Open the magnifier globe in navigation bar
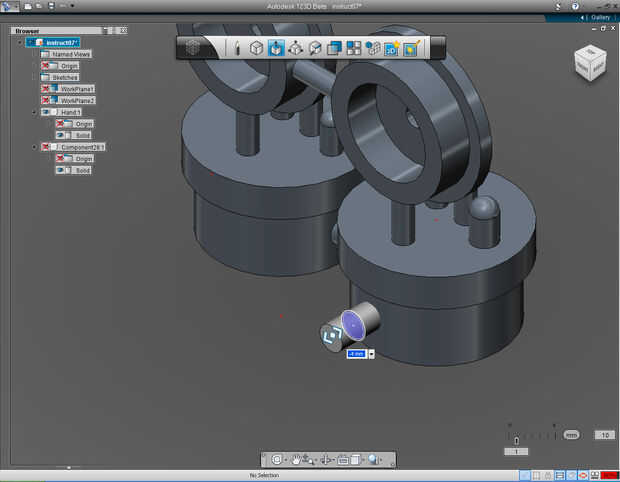The height and width of the screenshot is (482, 620). (x=373, y=459)
